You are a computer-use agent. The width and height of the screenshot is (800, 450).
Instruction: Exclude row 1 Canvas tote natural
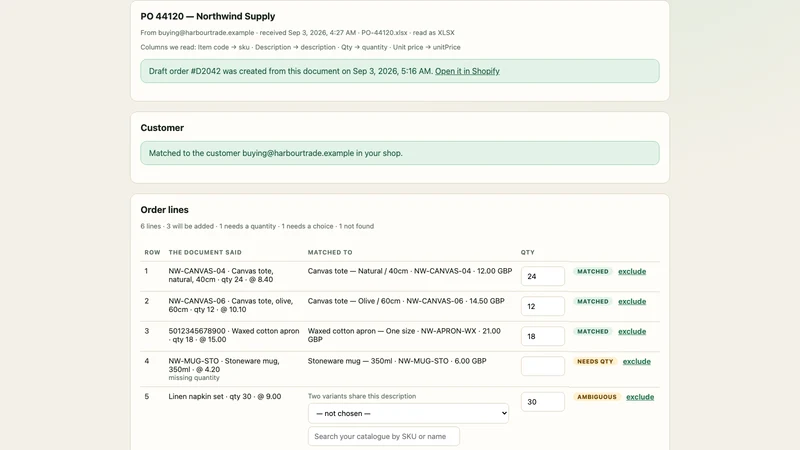(x=632, y=271)
